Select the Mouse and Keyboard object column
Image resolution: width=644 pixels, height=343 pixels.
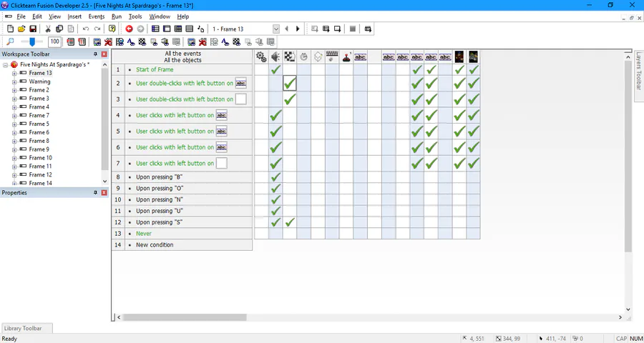coord(332,57)
